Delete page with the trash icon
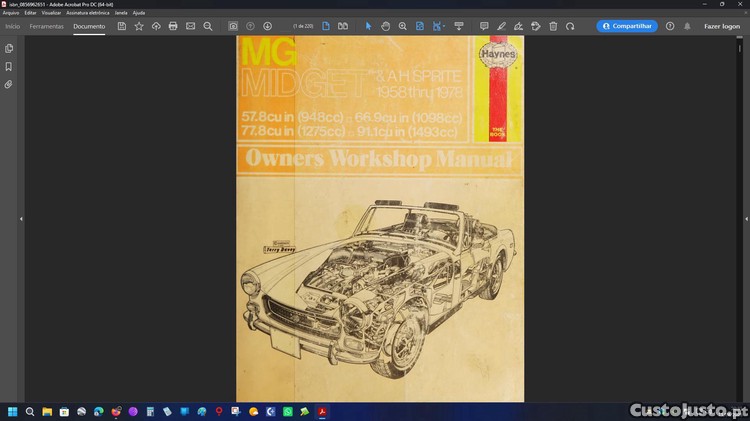 pyautogui.click(x=553, y=26)
